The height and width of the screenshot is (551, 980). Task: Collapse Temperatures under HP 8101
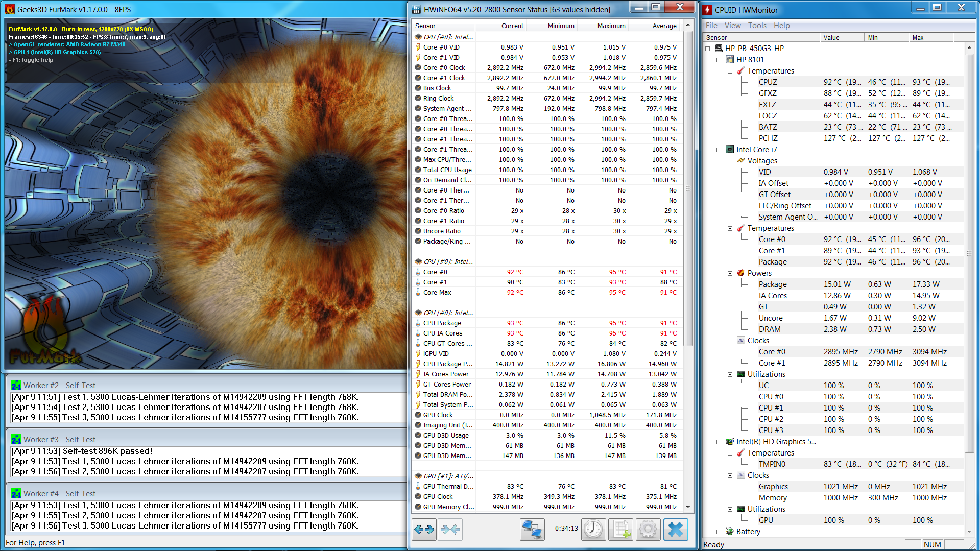[730, 71]
